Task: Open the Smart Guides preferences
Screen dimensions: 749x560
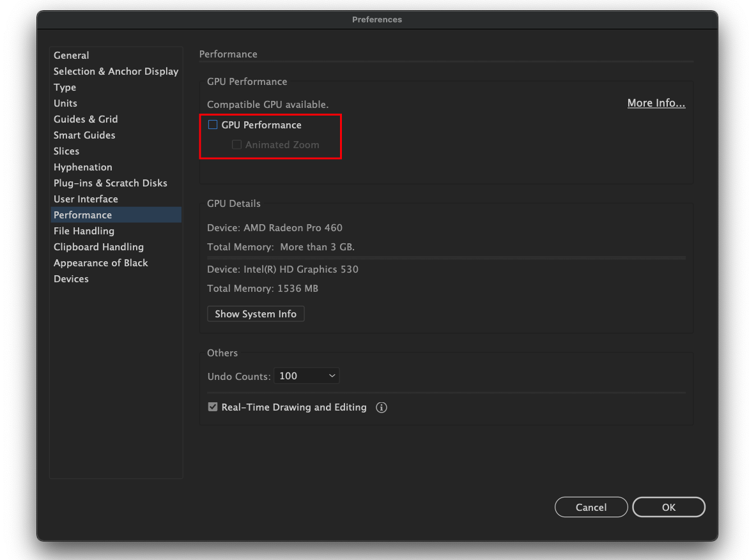Action: pyautogui.click(x=84, y=135)
